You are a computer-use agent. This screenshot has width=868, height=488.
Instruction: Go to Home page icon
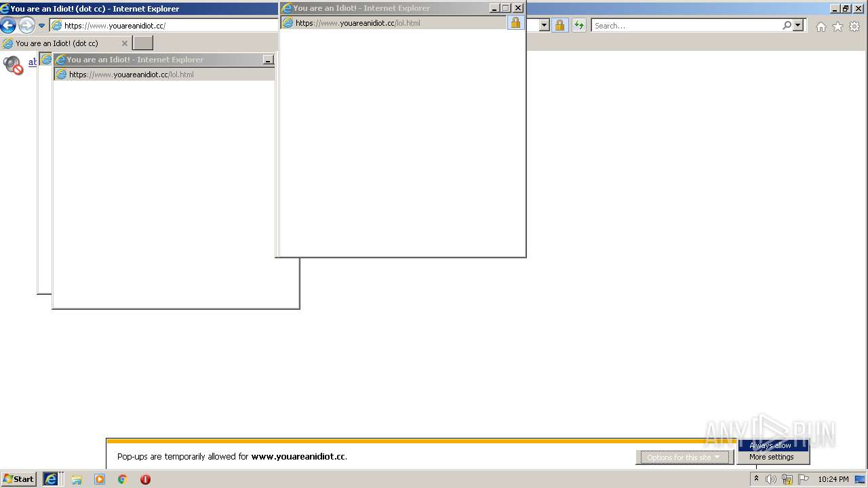coord(821,26)
